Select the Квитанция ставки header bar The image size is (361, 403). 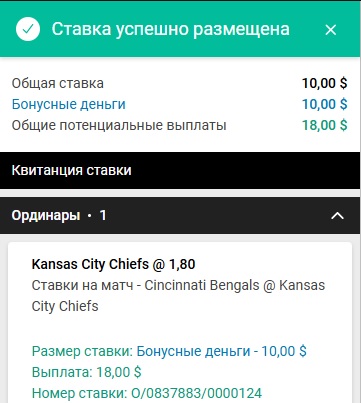tap(180, 170)
